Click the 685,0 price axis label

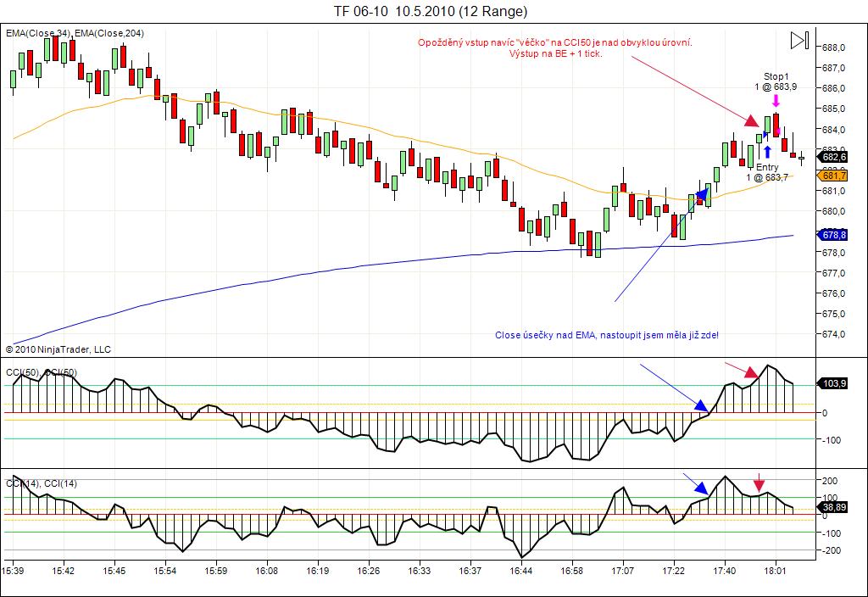tap(834, 109)
